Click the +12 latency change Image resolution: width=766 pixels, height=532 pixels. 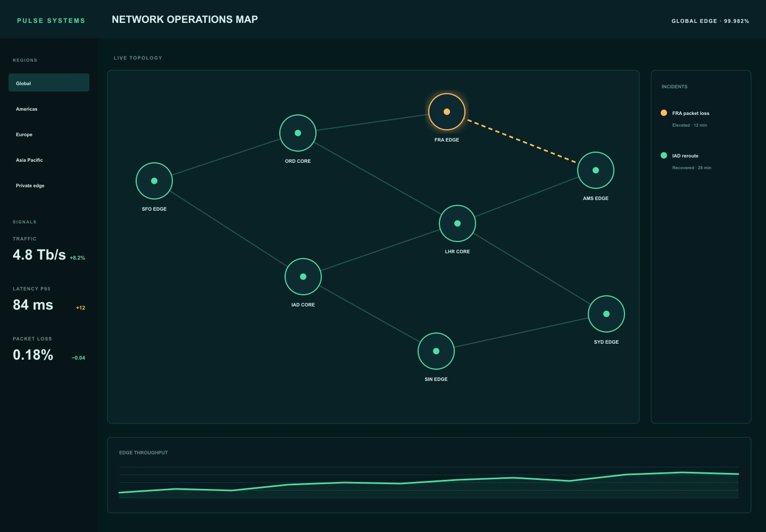(80, 308)
